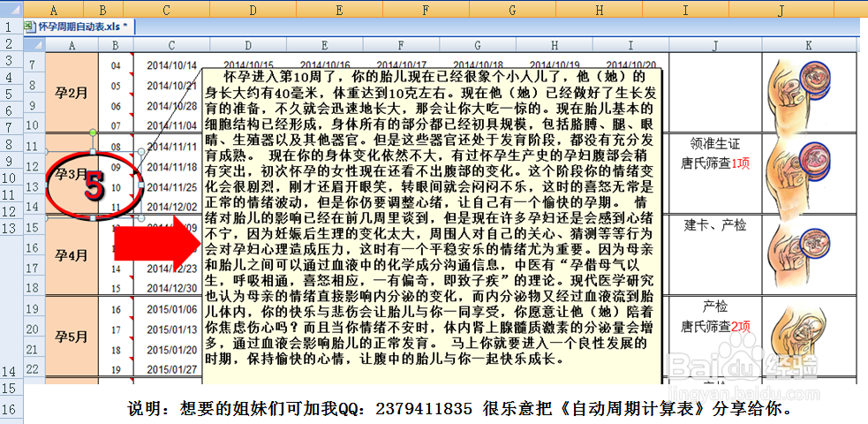Click week number cell 06
The height and width of the screenshot is (424, 868).
[x=116, y=106]
